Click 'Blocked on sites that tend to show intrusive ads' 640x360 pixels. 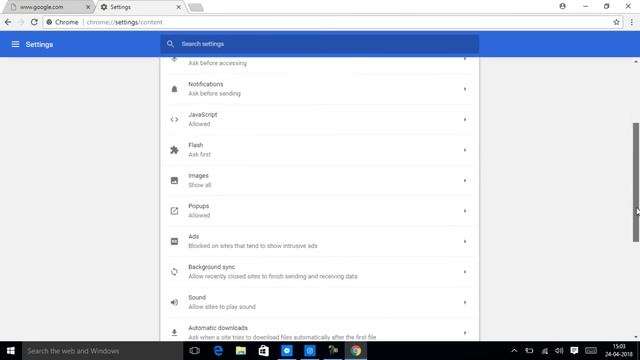(253, 246)
